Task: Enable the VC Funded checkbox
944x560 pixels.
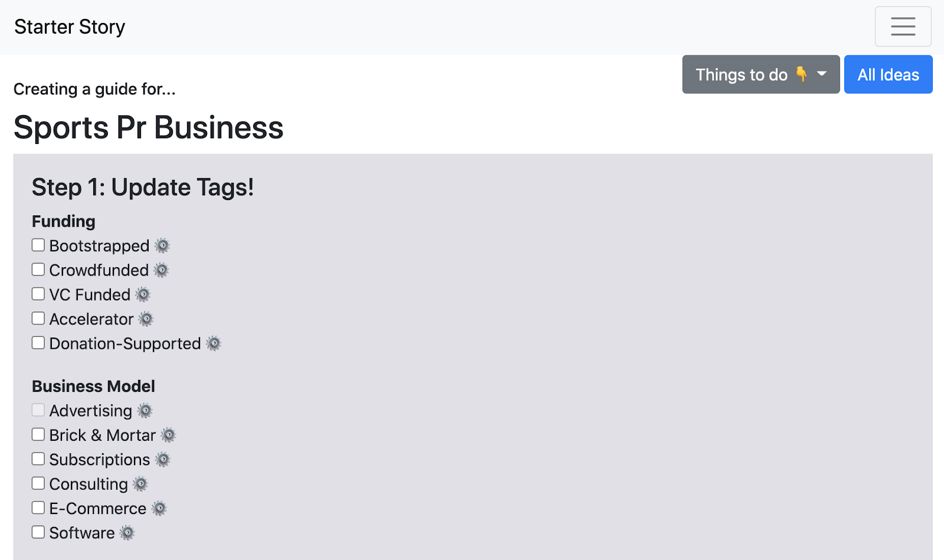Action: pyautogui.click(x=38, y=294)
